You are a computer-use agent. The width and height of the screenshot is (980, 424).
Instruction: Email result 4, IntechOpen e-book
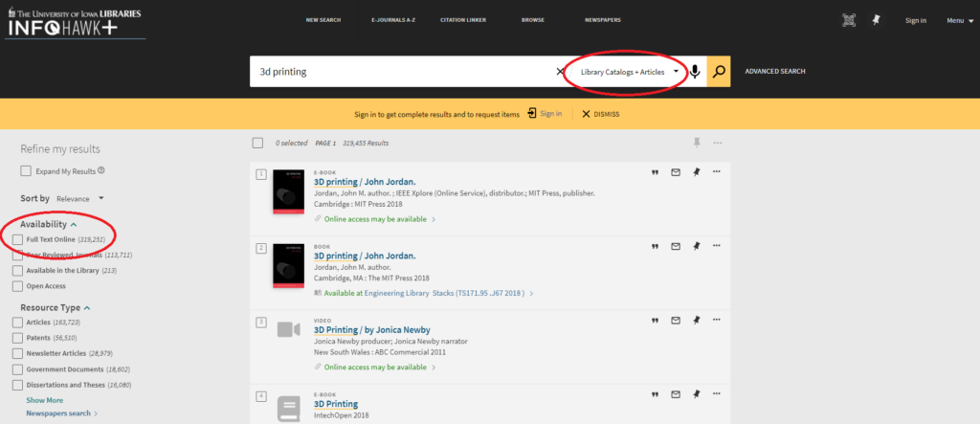click(x=676, y=394)
